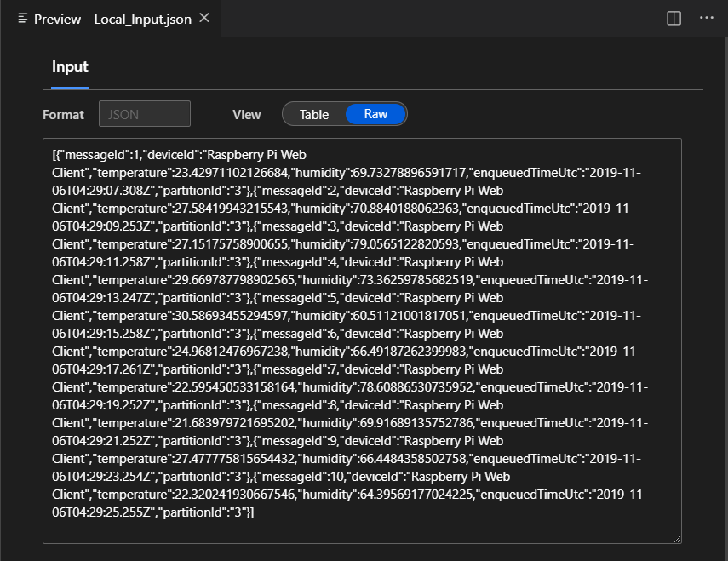
Task: Split the editor with the layout icon
Action: point(674,18)
